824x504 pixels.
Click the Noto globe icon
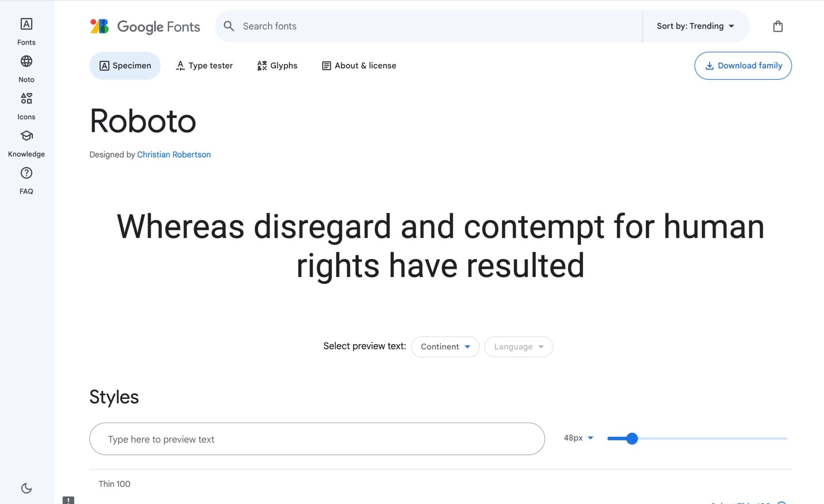click(x=26, y=62)
